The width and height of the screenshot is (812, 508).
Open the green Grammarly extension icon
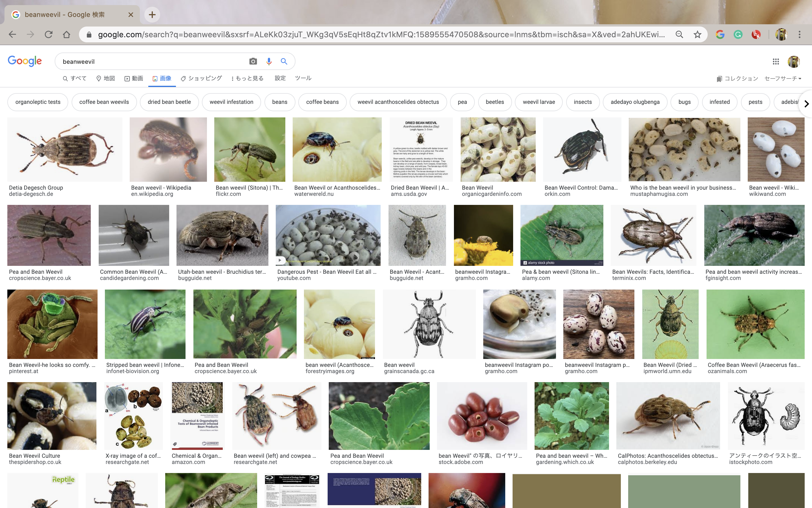738,34
